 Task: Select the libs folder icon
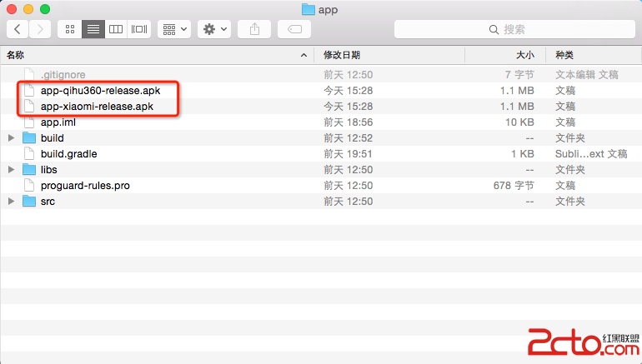coord(29,169)
